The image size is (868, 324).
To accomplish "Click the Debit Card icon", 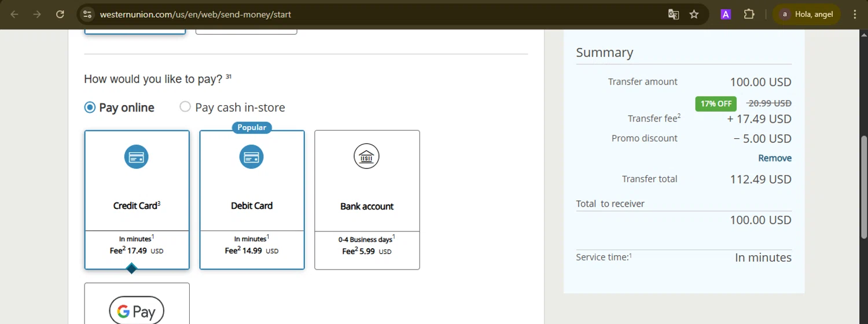I will pos(252,157).
